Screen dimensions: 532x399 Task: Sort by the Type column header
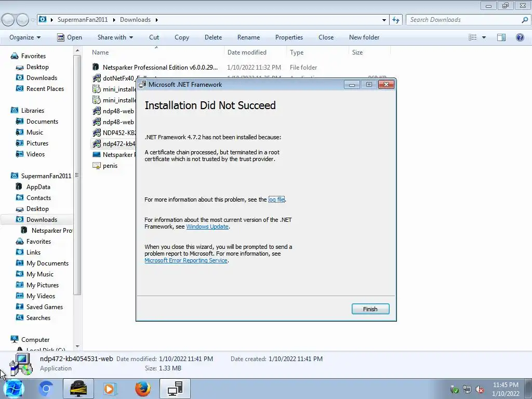[297, 52]
